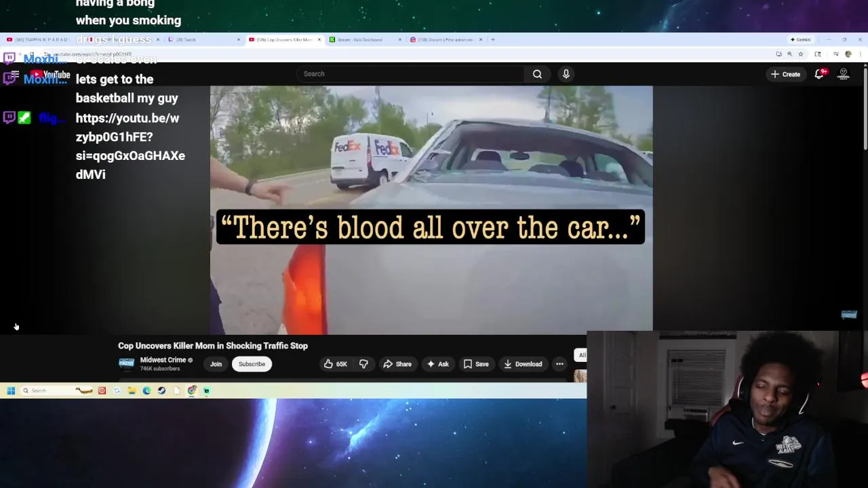Open File Explorer from taskbar

pos(132,390)
